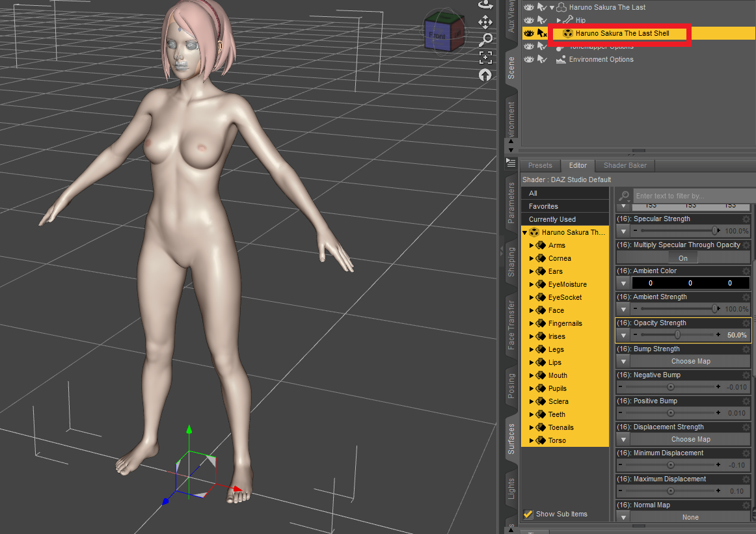Select the Fingernails surface row
Image resolution: width=756 pixels, height=534 pixels.
click(x=565, y=323)
